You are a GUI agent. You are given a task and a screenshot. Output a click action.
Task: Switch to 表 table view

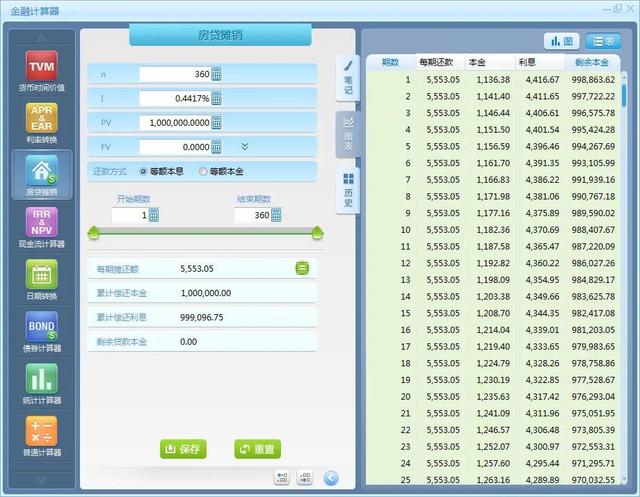coord(603,41)
